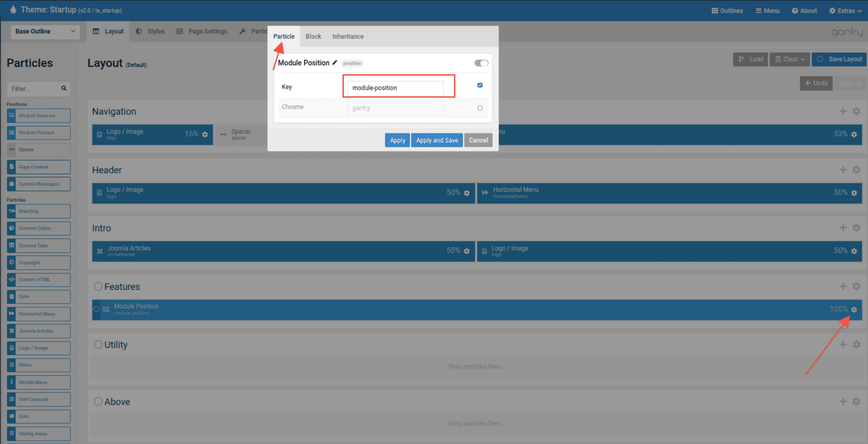Uncheck the Key field override checkbox
Viewport: 868px width, 444px height.
[480, 85]
